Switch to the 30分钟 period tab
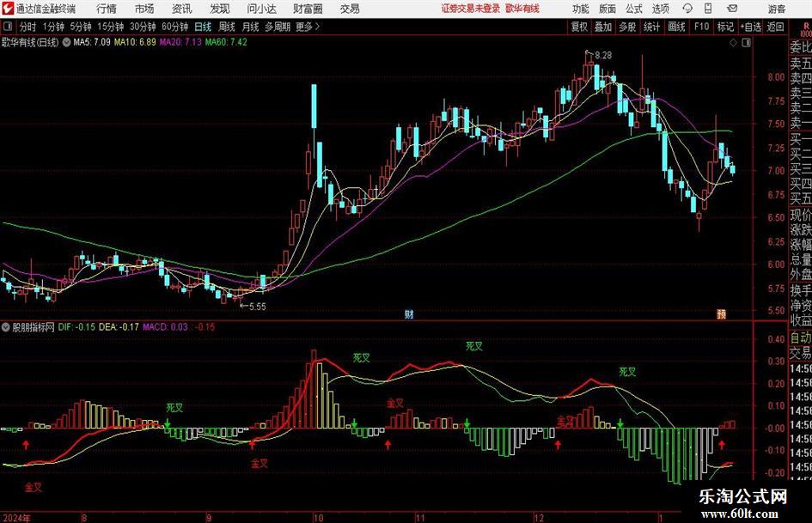Screen dimensions: 812x523 pyautogui.click(x=143, y=27)
